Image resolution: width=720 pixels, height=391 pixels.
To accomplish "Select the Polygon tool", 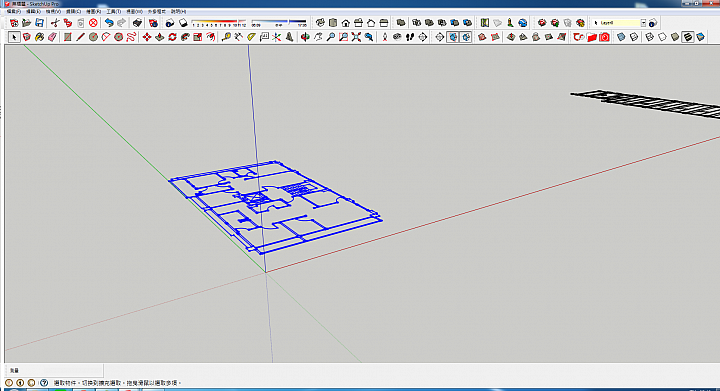I will click(118, 37).
